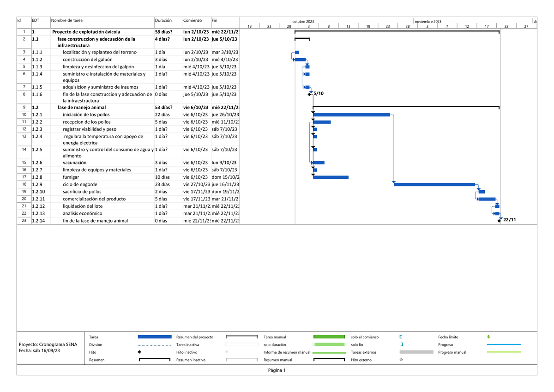Click the Duración column header
This screenshot has width=554, height=392.
tap(163, 20)
